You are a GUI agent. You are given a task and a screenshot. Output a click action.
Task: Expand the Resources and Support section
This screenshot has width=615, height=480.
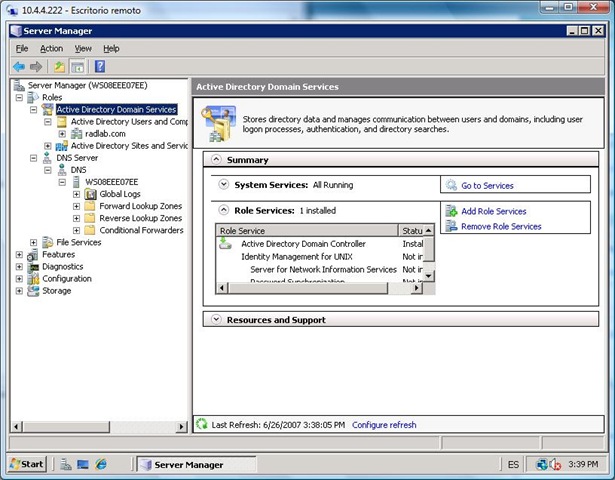click(215, 320)
